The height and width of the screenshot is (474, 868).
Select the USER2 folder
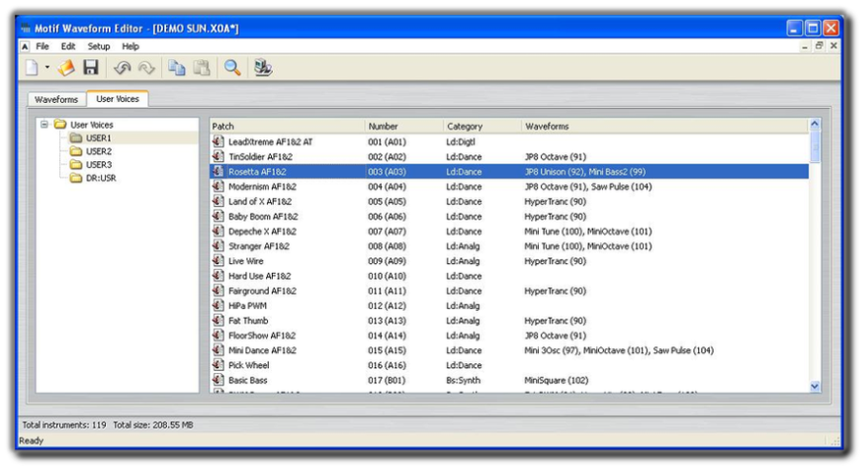click(x=99, y=151)
